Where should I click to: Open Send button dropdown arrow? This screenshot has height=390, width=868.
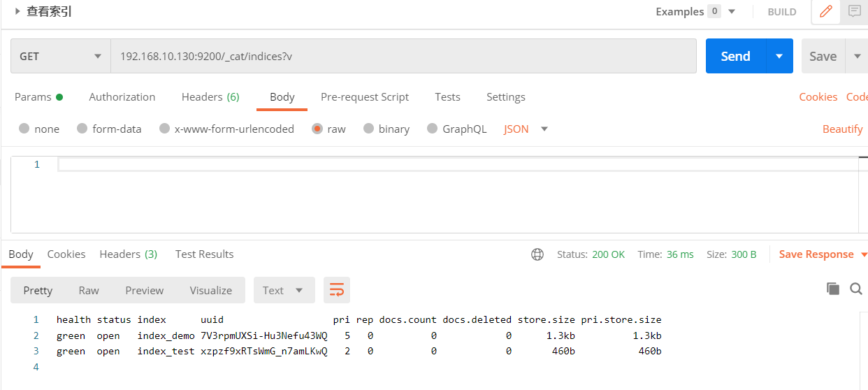pos(779,56)
